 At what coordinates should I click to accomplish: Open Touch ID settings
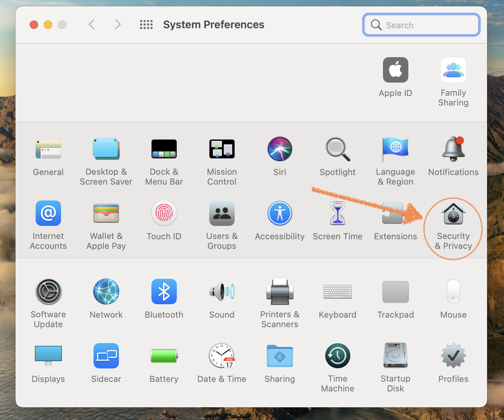[x=164, y=213]
